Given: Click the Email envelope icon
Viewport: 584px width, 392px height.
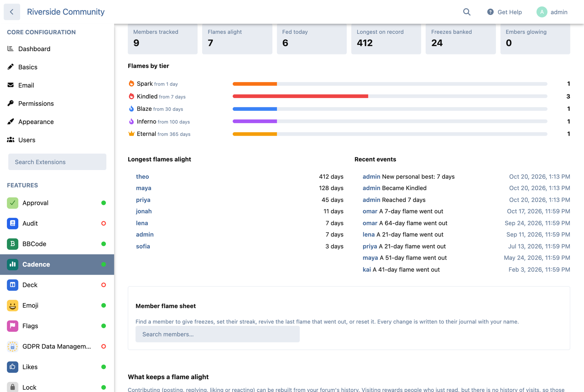Looking at the screenshot, I should tap(11, 85).
